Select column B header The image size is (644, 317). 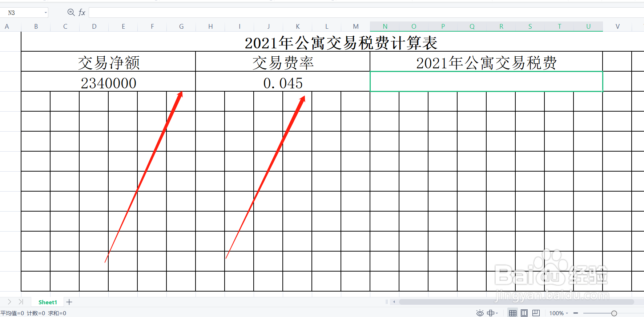[x=36, y=26]
